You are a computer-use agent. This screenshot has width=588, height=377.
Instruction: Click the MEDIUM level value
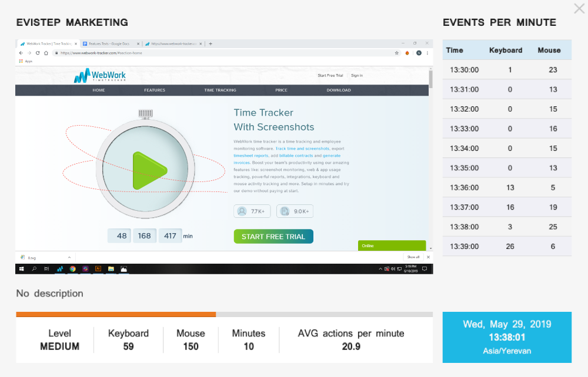[x=59, y=346]
